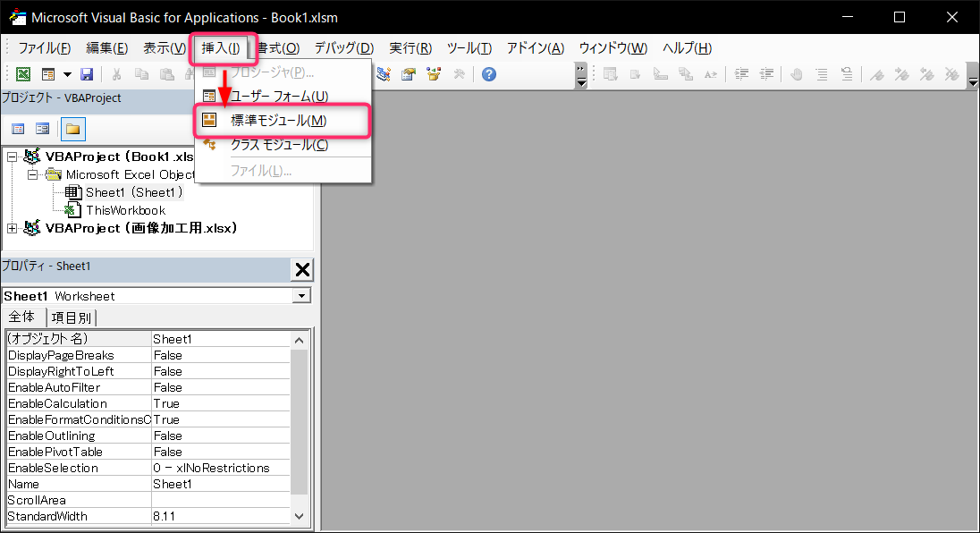This screenshot has width=980, height=533.
Task: Select Sheet1 (Sheet1) in project tree
Action: tap(134, 192)
